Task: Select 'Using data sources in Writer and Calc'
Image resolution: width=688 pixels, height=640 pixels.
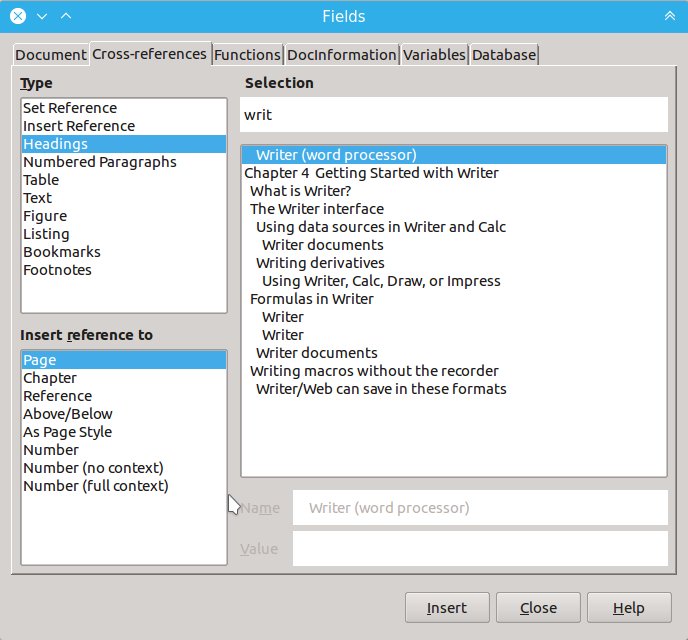Action: [x=454, y=227]
